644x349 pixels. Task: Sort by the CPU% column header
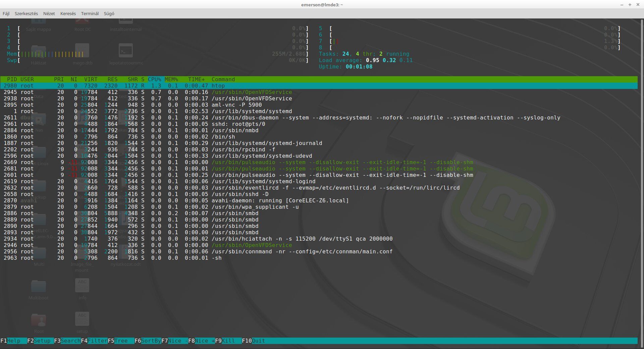point(154,80)
